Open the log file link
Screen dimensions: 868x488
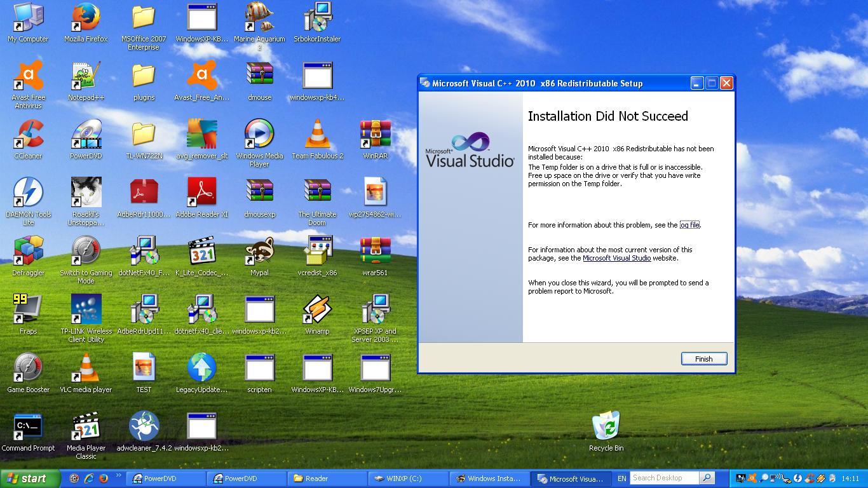tap(689, 225)
